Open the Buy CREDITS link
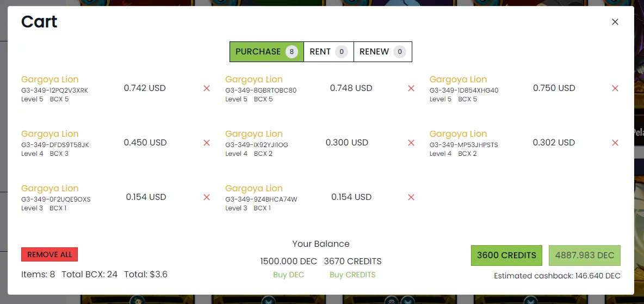Screen dimensions: 644x304 pyautogui.click(x=352, y=275)
